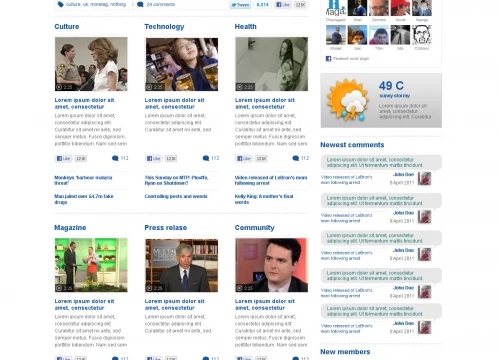Play the Community video thumbnail
Image resolution: width=500 pixels, height=360 pixels.
pos(271,265)
